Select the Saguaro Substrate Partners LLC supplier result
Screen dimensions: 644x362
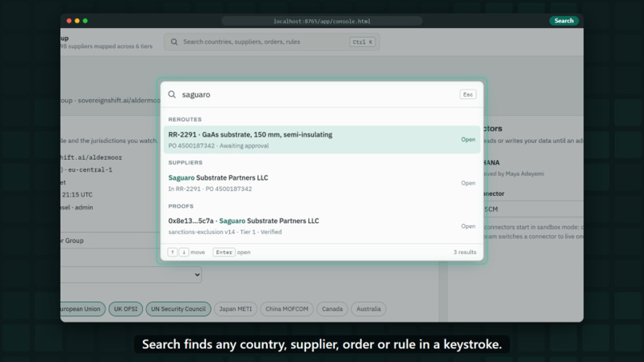click(x=321, y=183)
